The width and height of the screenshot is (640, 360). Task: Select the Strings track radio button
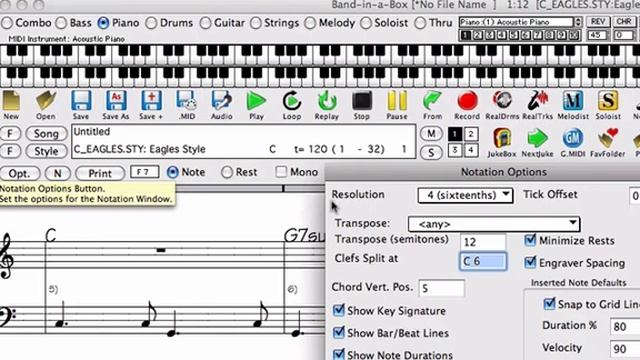tap(256, 23)
